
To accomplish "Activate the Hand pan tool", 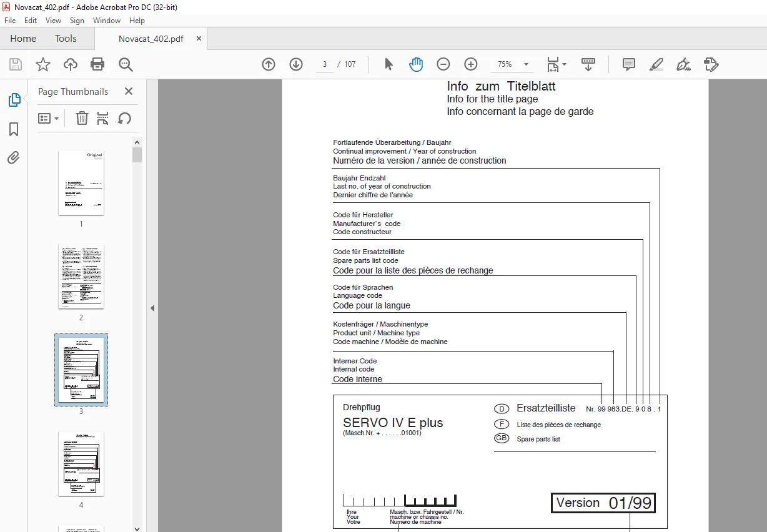I will click(416, 64).
